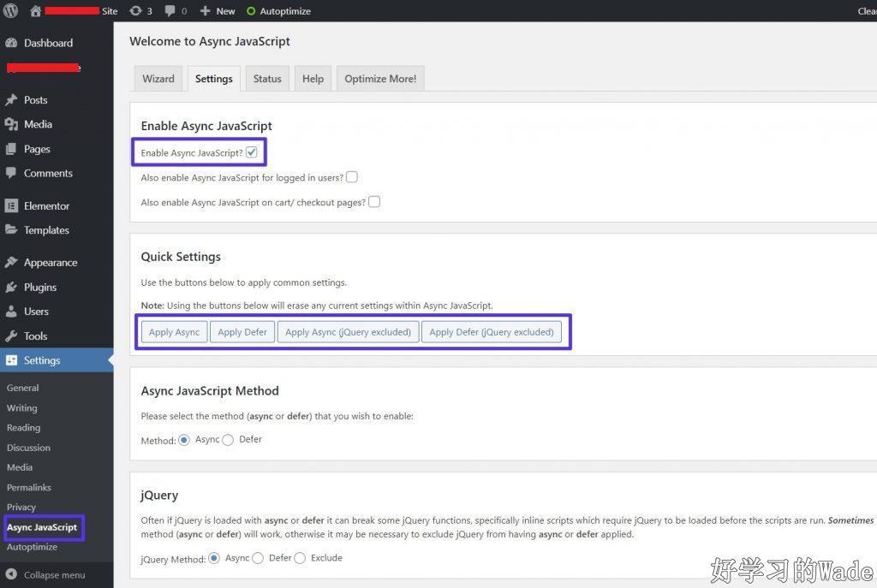Open the comments bubble icon in admin bar
This screenshot has height=588, width=877.
[170, 10]
